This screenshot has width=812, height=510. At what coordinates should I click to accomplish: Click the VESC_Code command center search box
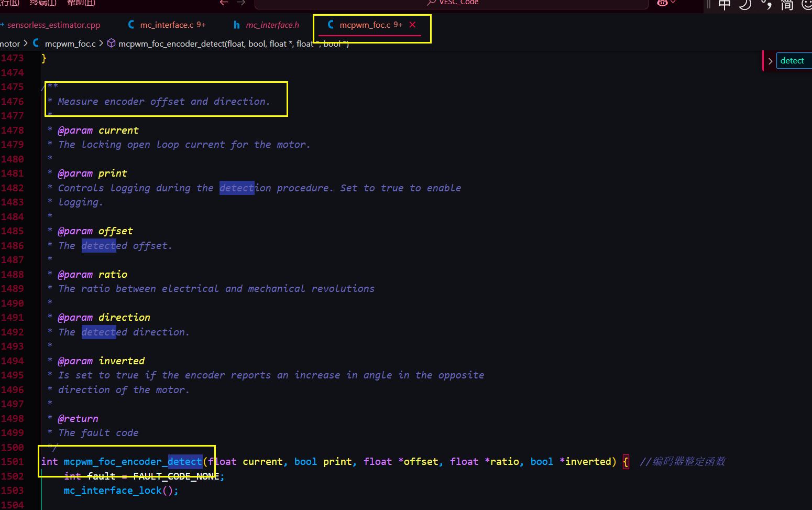tap(452, 3)
